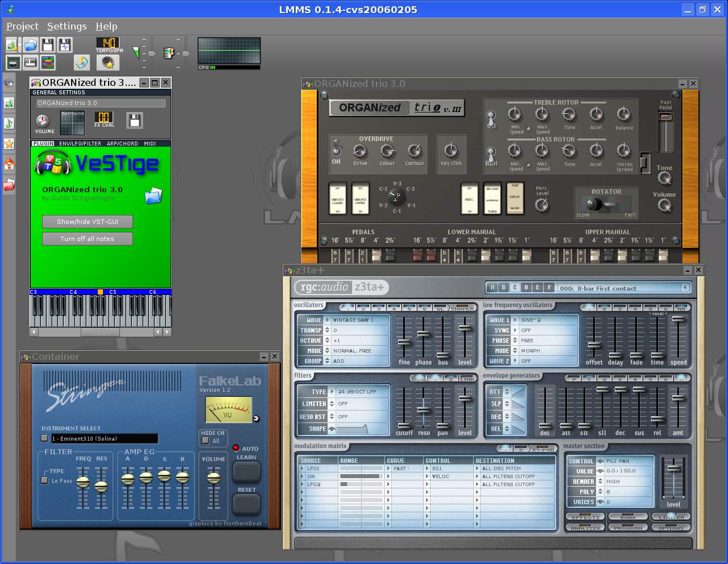Open the LFO WAVE 1 selector arrow

pyautogui.click(x=515, y=320)
